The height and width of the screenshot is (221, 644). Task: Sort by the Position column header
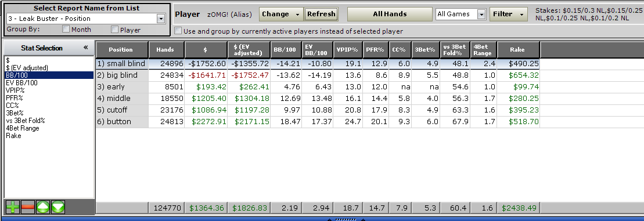[x=121, y=50]
